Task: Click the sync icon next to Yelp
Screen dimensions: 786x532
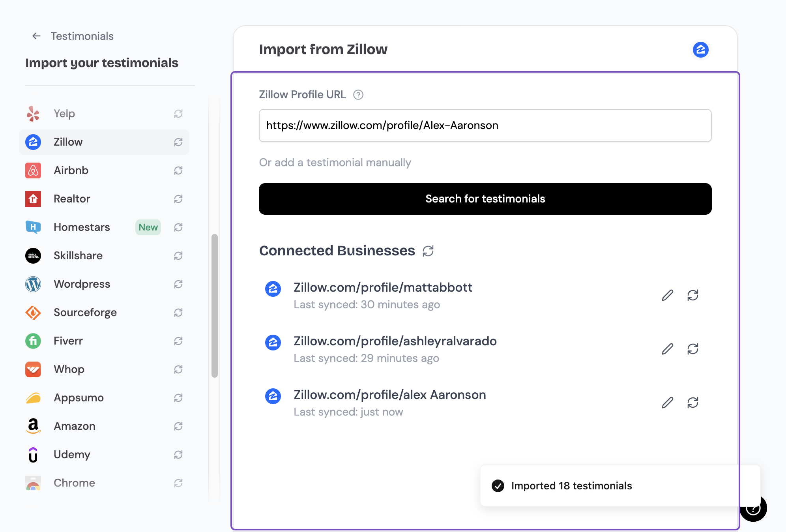Action: [178, 114]
